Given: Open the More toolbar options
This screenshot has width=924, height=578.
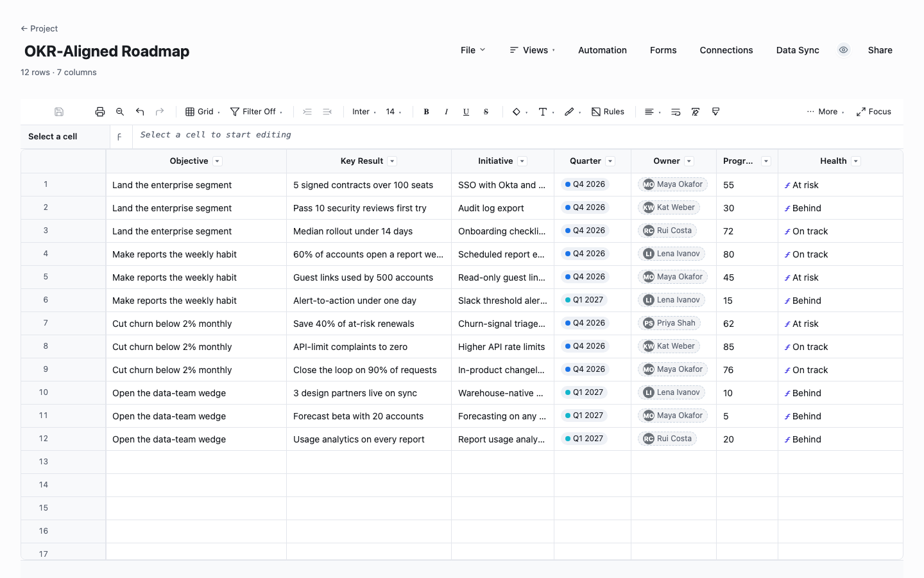Looking at the screenshot, I should (825, 112).
